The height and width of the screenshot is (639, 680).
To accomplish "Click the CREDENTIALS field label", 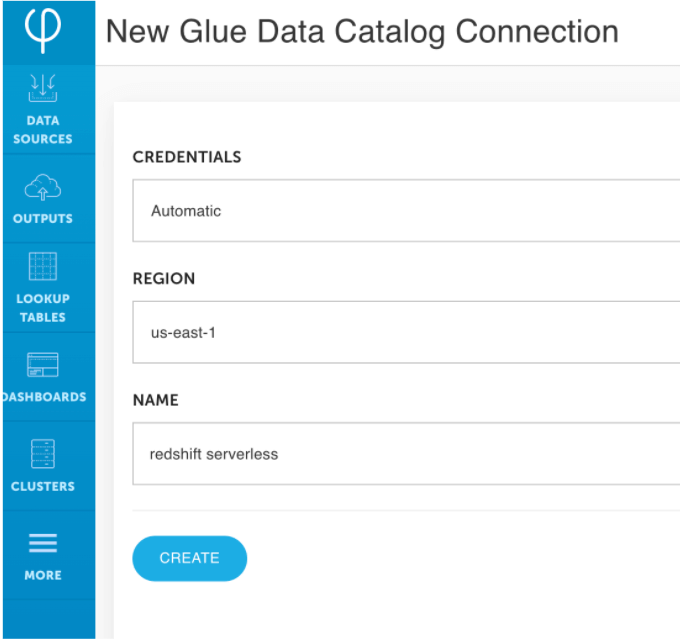I will pyautogui.click(x=187, y=157).
